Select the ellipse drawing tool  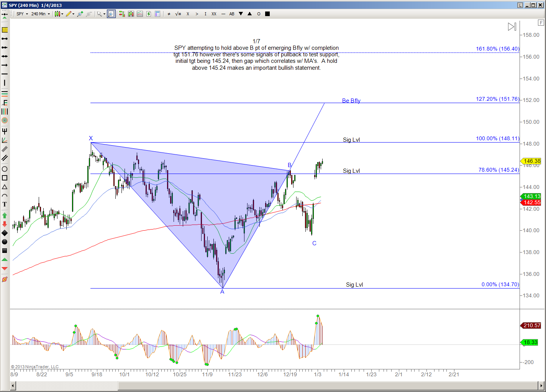coord(5,169)
